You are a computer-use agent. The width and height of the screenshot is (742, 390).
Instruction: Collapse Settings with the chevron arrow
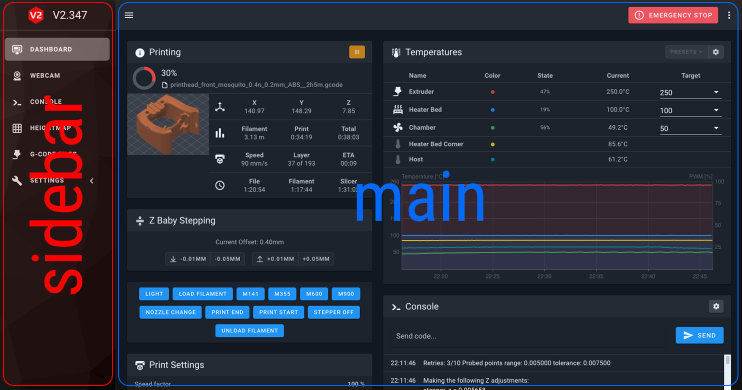coord(91,181)
